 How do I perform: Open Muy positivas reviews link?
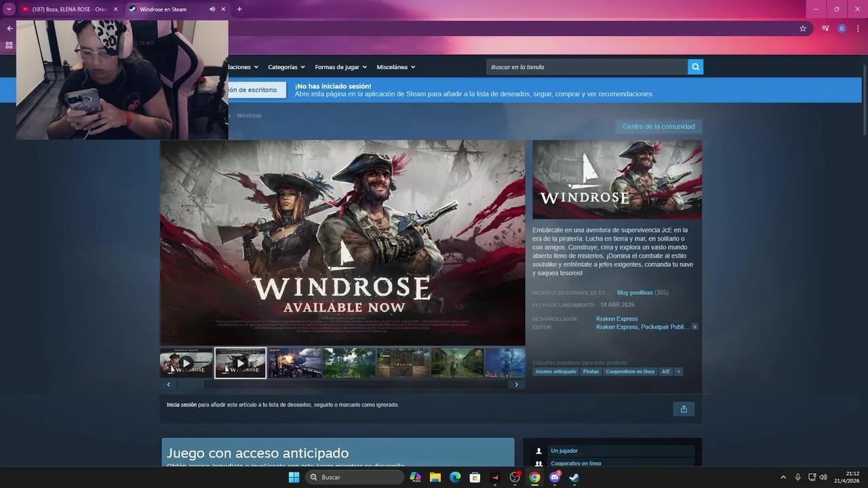(x=635, y=293)
